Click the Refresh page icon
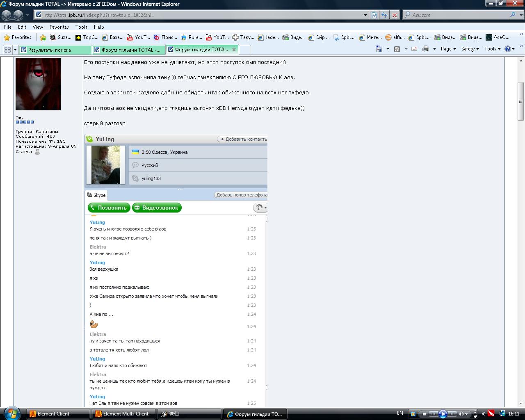This screenshot has height=420, width=525. click(384, 15)
